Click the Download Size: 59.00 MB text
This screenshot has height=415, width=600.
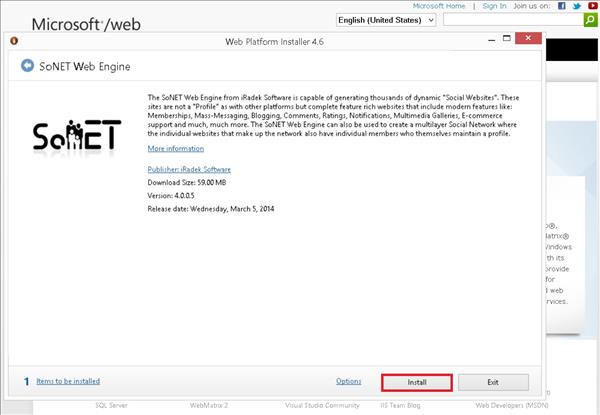pos(187,182)
